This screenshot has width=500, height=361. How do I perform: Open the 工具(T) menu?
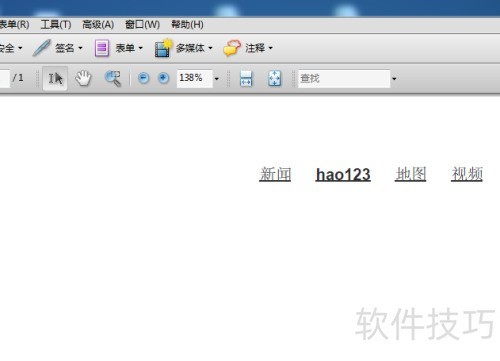click(x=56, y=25)
